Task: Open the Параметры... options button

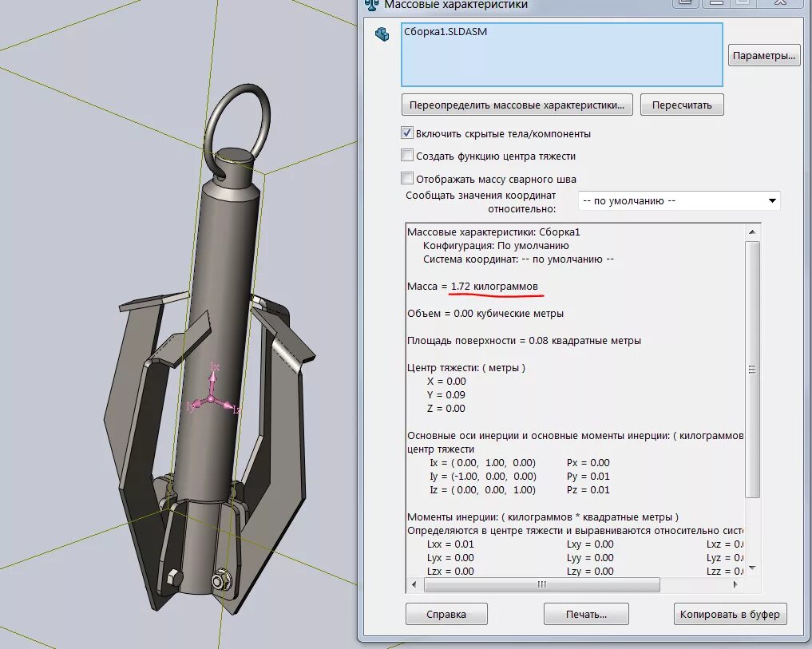Action: pyautogui.click(x=764, y=55)
